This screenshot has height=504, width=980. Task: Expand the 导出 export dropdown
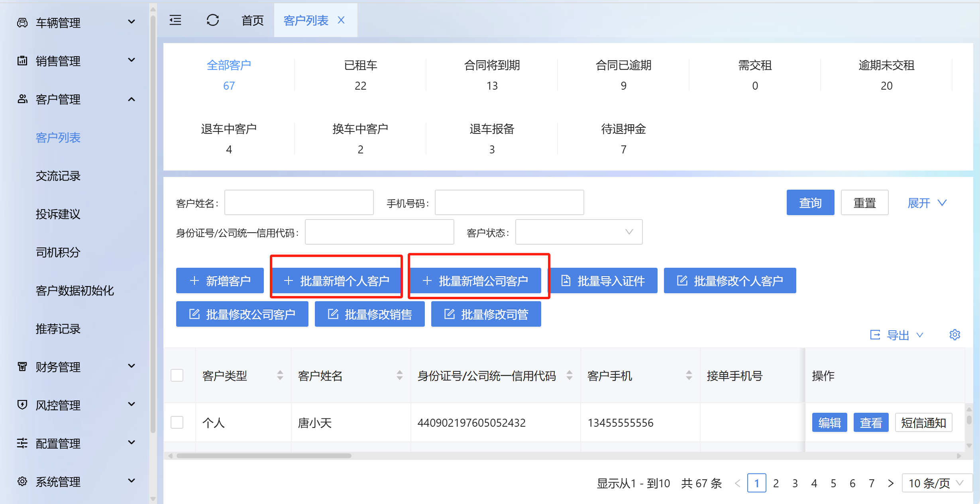[897, 335]
